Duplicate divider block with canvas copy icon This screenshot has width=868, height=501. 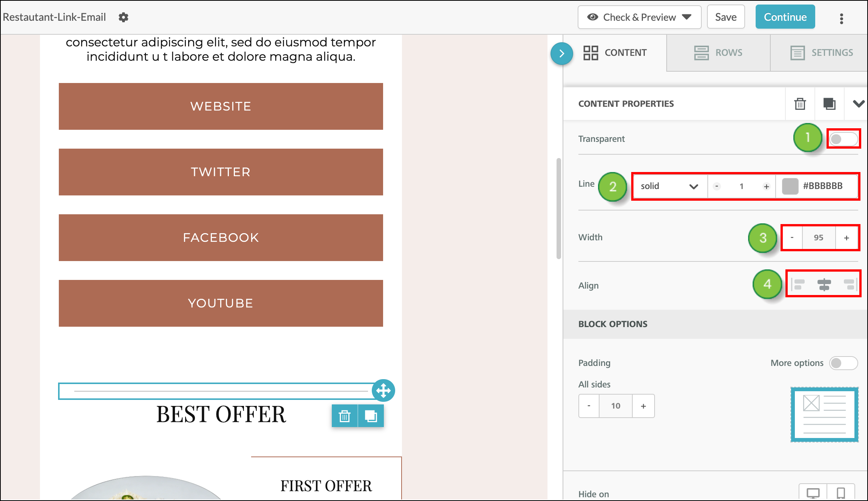pos(371,416)
